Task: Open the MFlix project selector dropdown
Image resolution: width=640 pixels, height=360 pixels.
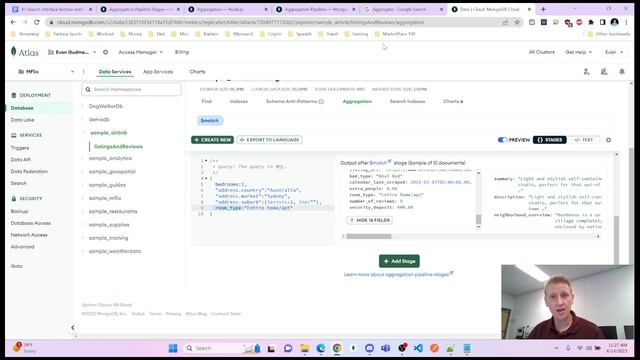Action: point(46,72)
